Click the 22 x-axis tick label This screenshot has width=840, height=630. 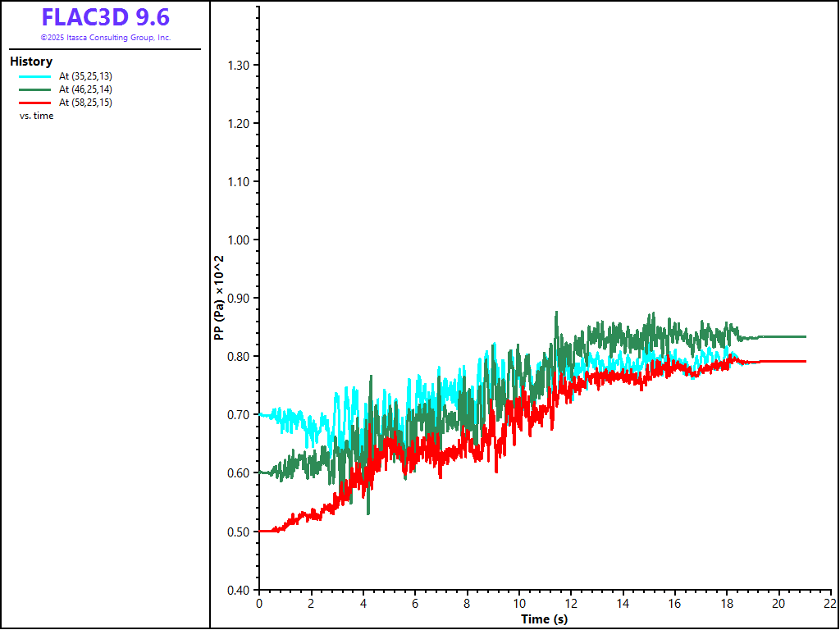tap(830, 603)
